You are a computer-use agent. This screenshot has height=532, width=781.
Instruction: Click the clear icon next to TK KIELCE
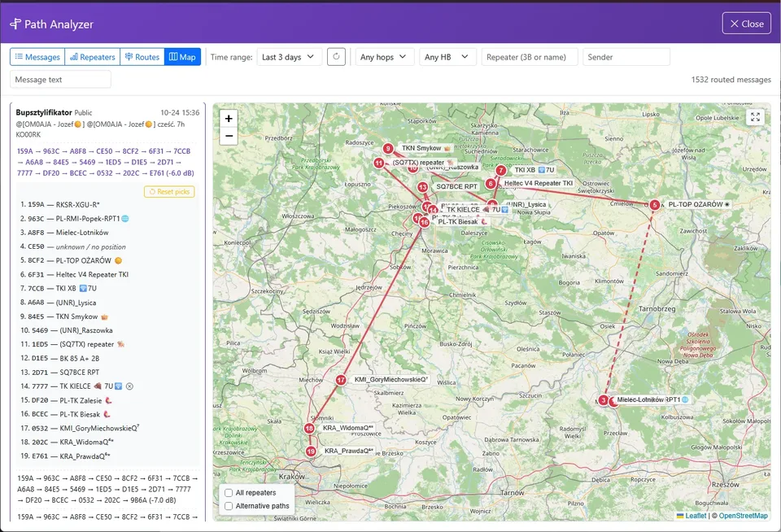(x=129, y=386)
